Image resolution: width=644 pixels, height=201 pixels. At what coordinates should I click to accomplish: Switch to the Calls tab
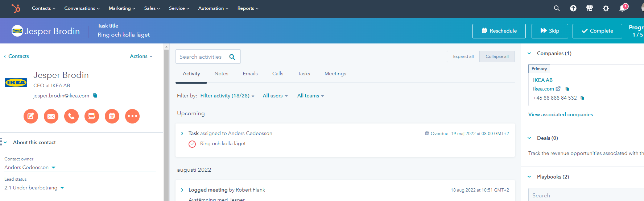pyautogui.click(x=278, y=74)
